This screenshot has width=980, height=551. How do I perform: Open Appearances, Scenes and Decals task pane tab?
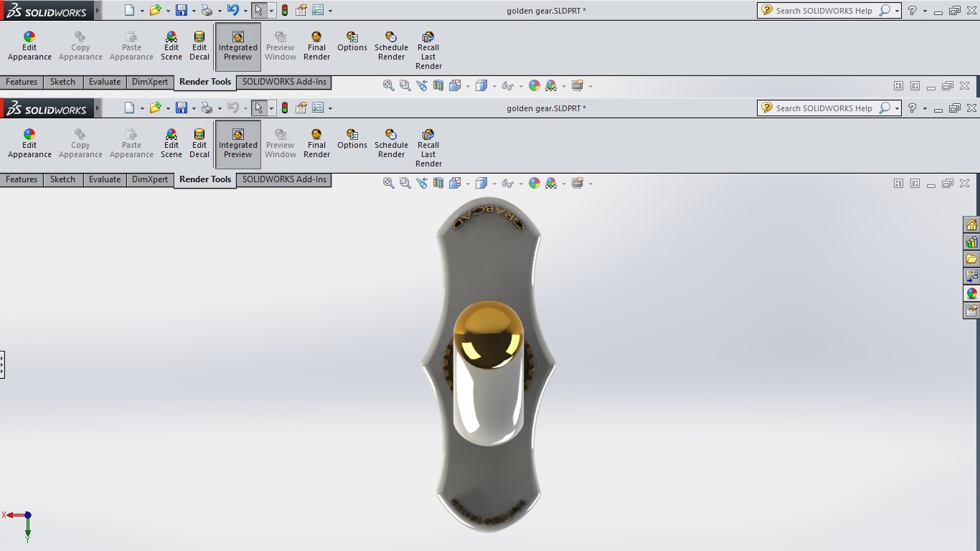point(971,293)
